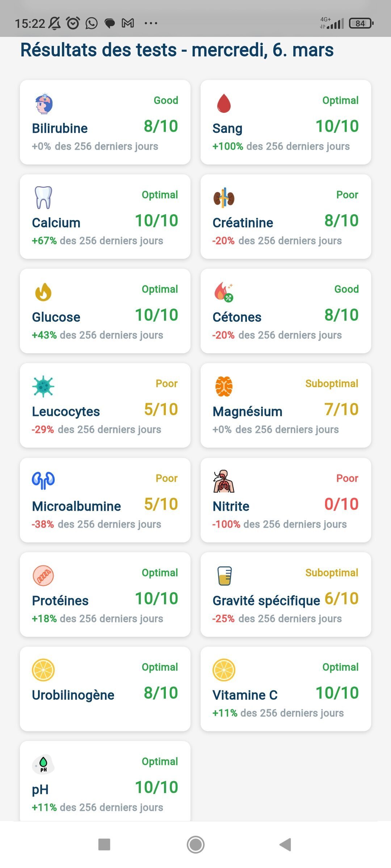Screen dimensions: 391x868
Task: Tap the Android home circle button
Action: coord(195,844)
